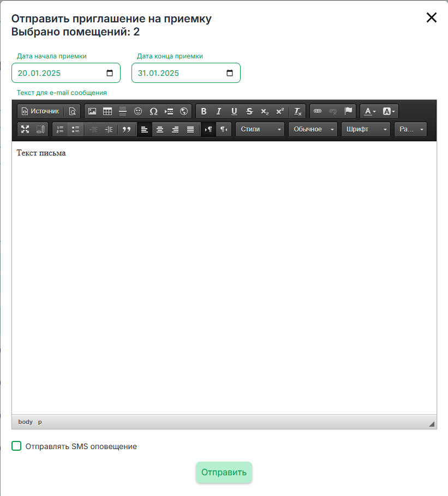This screenshot has width=448, height=496.
Task: Remove formatting with Tx icon
Action: 298,111
